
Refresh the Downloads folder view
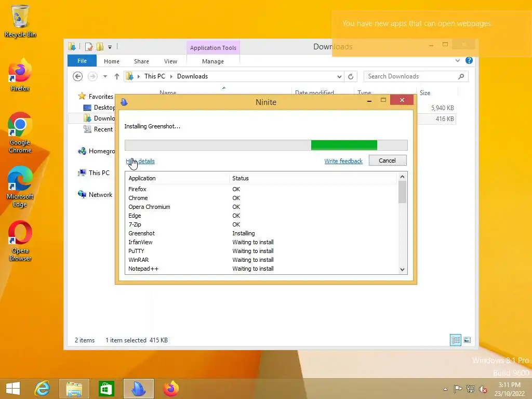tap(351, 76)
